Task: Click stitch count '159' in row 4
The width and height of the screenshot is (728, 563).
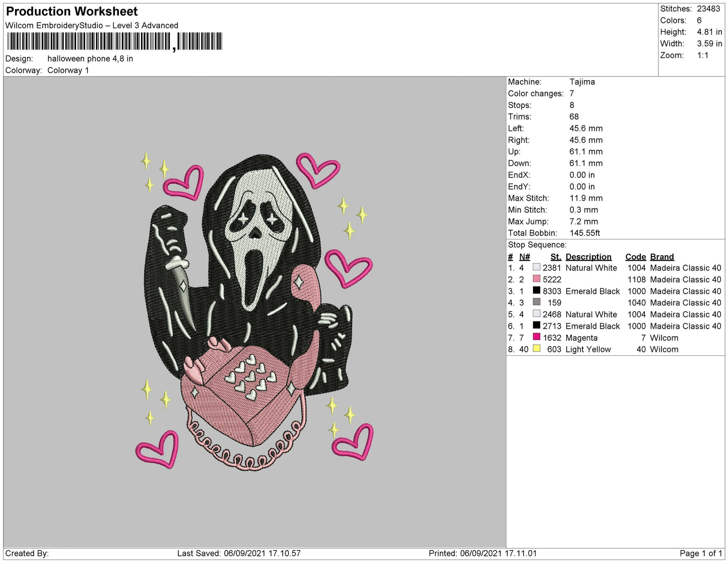Action: coord(554,302)
